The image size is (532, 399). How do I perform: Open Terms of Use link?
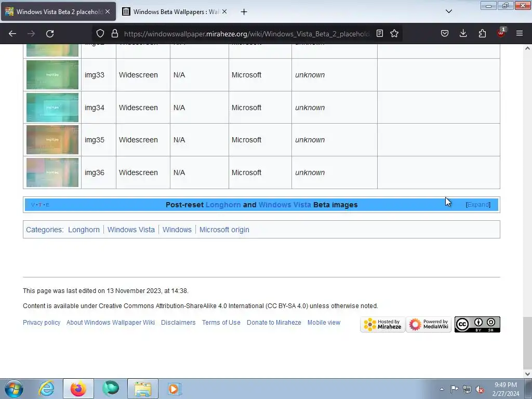click(x=221, y=323)
